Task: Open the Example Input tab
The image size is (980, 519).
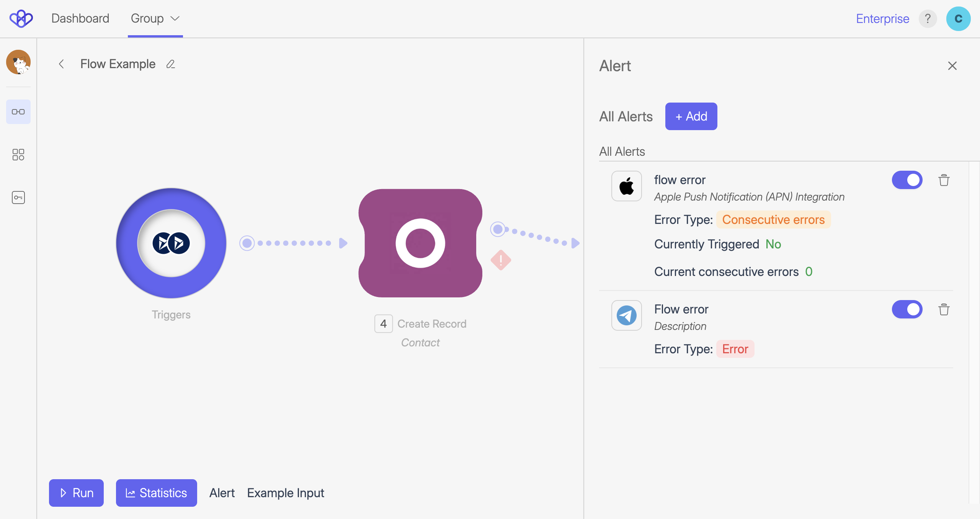Action: [x=286, y=493]
